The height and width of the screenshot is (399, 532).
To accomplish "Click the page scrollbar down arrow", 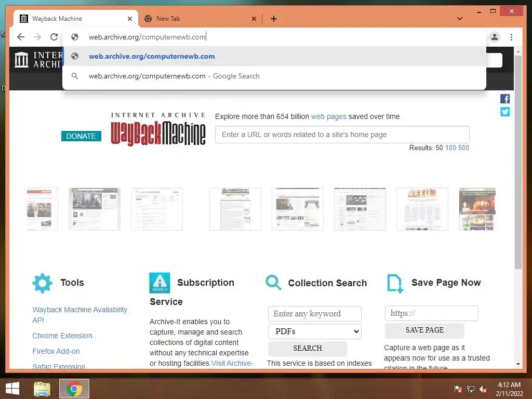I will [518, 364].
